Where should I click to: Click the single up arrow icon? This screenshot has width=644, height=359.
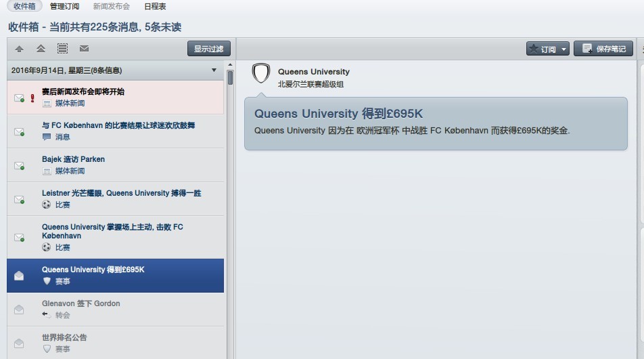click(x=19, y=49)
